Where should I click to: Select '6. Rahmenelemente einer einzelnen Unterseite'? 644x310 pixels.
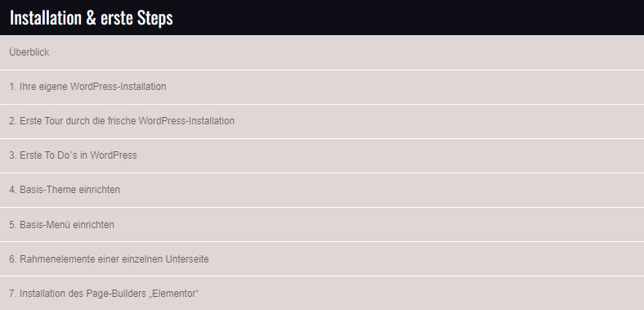(322, 259)
